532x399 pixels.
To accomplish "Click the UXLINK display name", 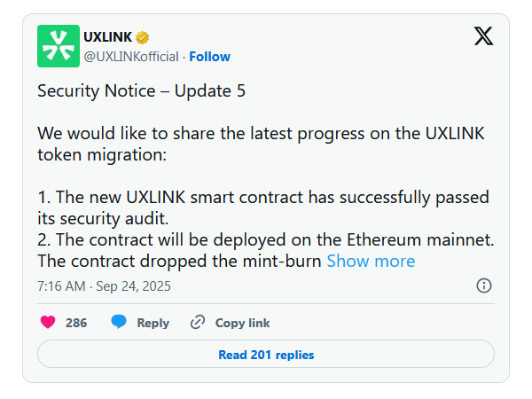I will pyautogui.click(x=107, y=37).
